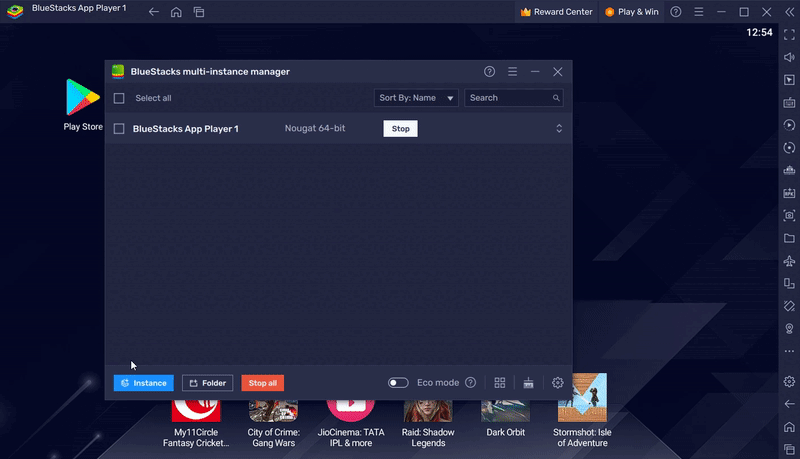Open help icon in BlueStacks top bar

pos(676,12)
